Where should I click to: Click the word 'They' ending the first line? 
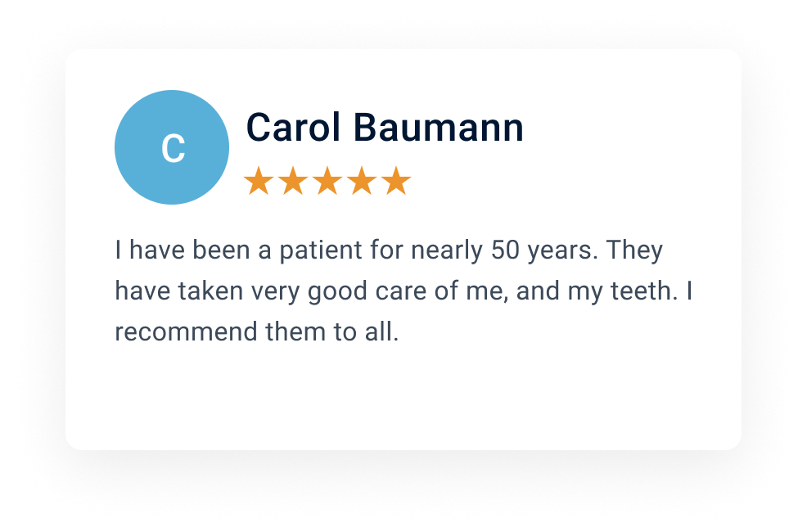[x=634, y=251]
